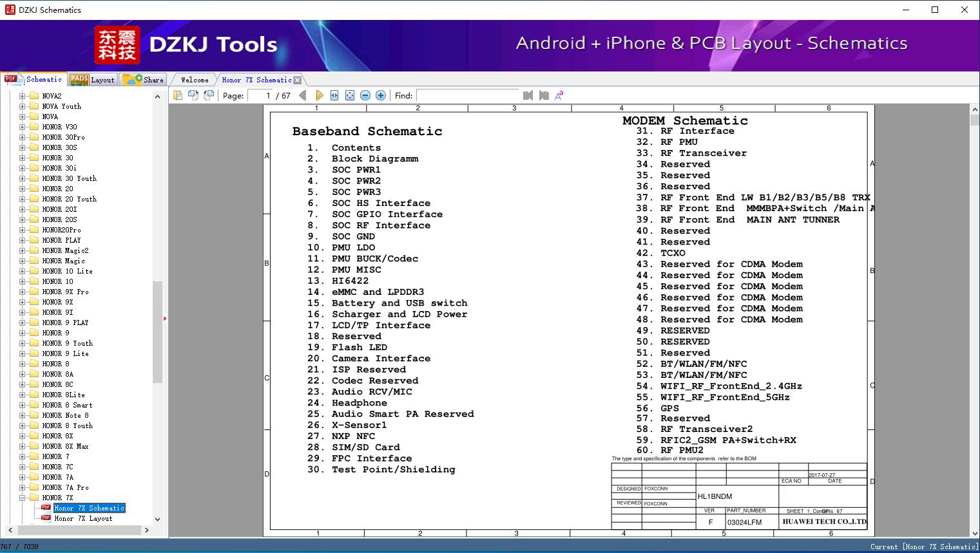Image resolution: width=980 pixels, height=553 pixels.
Task: Click "13. HI6422" in the contents list
Action: pyautogui.click(x=338, y=281)
